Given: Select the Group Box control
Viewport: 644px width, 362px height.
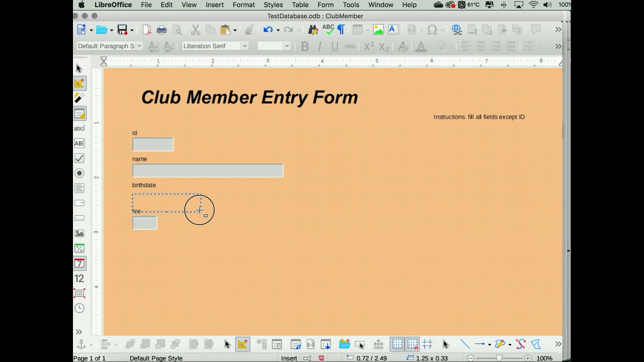Looking at the screenshot, I should pyautogui.click(x=79, y=293).
